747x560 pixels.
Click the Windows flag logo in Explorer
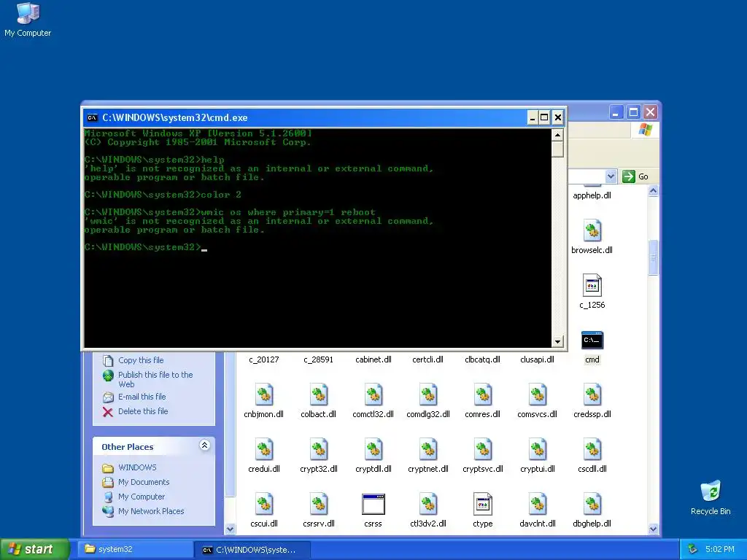646,130
